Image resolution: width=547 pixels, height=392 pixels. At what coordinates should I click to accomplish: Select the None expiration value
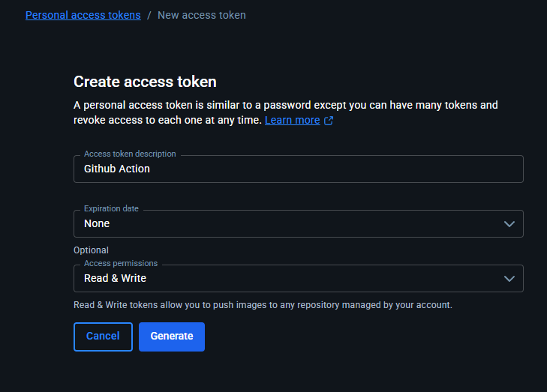point(97,224)
